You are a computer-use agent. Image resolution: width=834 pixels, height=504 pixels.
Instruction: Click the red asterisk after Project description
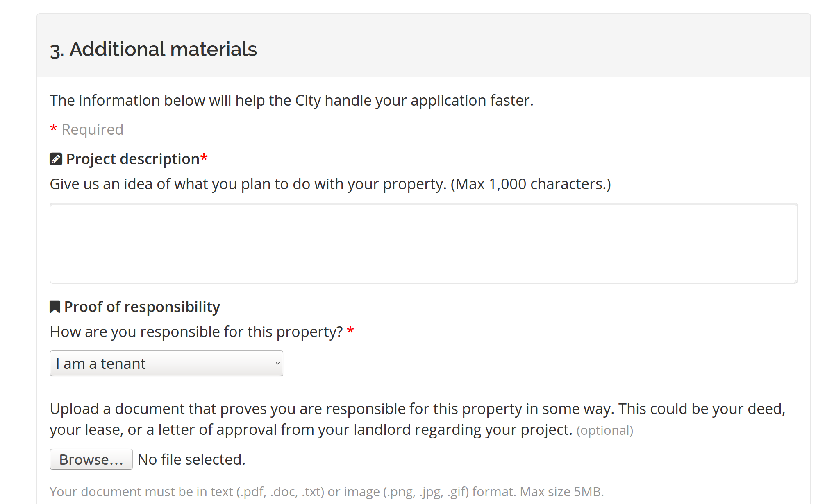pyautogui.click(x=204, y=157)
